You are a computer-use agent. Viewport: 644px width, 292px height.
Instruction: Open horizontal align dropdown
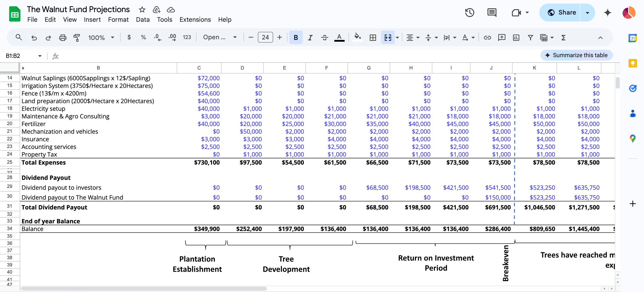click(413, 37)
